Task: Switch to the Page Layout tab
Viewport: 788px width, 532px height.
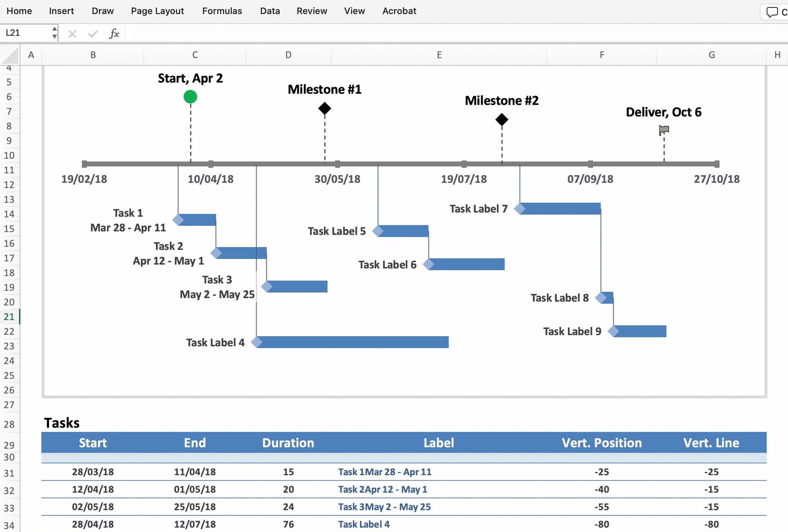Action: click(157, 11)
